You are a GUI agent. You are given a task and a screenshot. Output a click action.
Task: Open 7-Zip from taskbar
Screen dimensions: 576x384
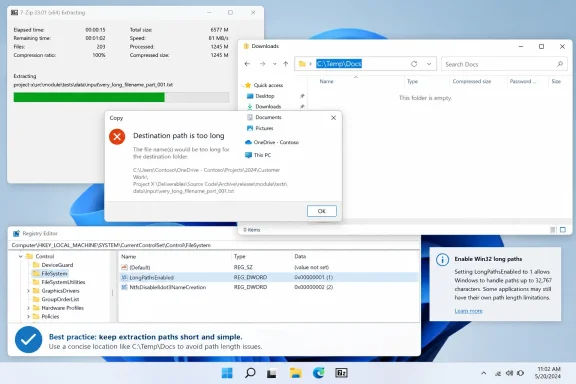point(341,373)
